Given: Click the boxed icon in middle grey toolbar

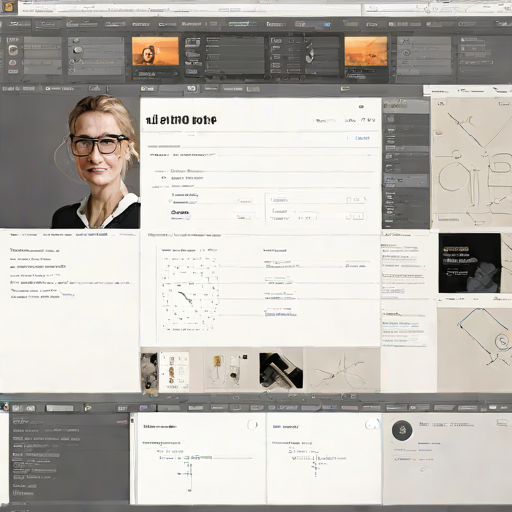Looking at the screenshot, I should click(191, 88).
